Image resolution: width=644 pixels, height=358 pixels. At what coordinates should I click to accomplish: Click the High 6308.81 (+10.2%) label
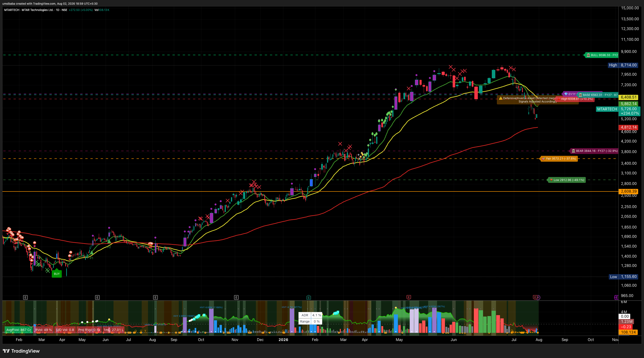point(575,99)
